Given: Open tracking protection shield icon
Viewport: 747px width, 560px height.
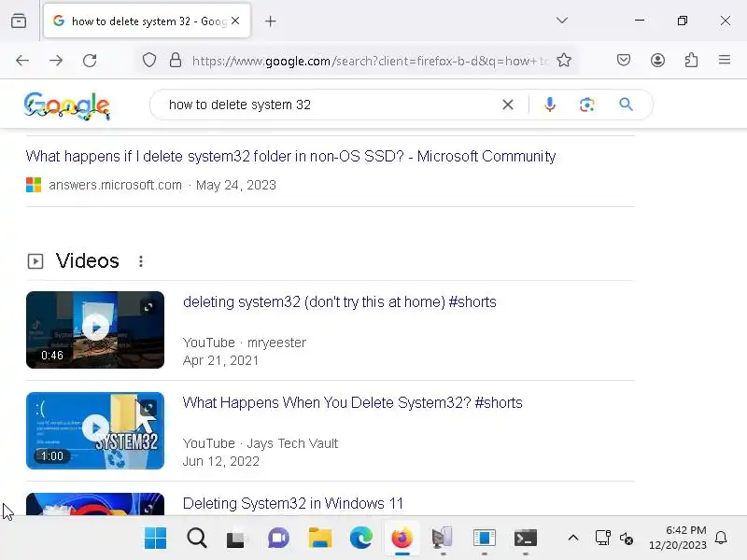Looking at the screenshot, I should (x=149, y=61).
